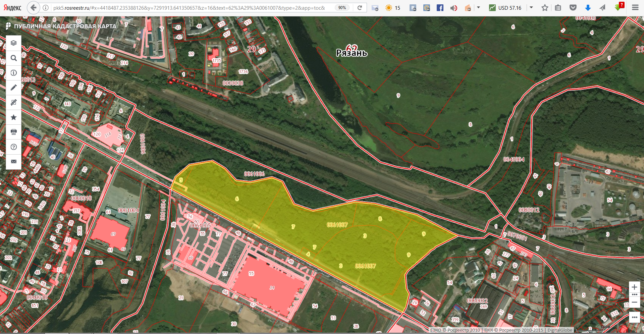This screenshot has width=644, height=334.
Task: Open the cadastral search tool
Action: (13, 58)
